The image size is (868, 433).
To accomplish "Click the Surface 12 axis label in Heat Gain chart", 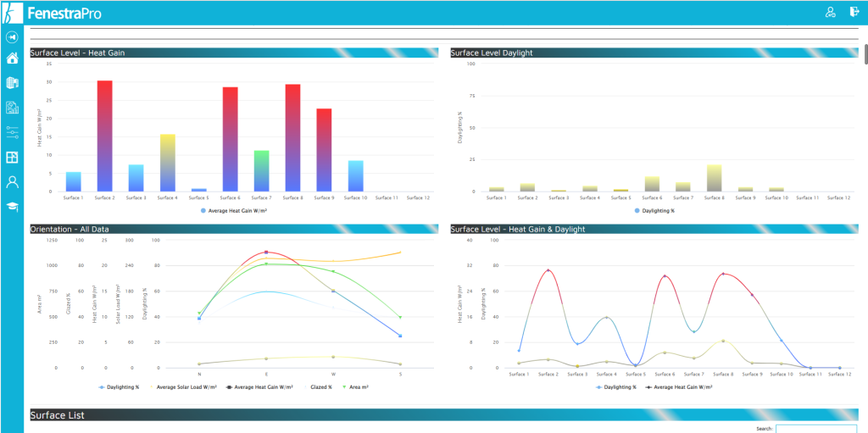I will click(x=419, y=197).
